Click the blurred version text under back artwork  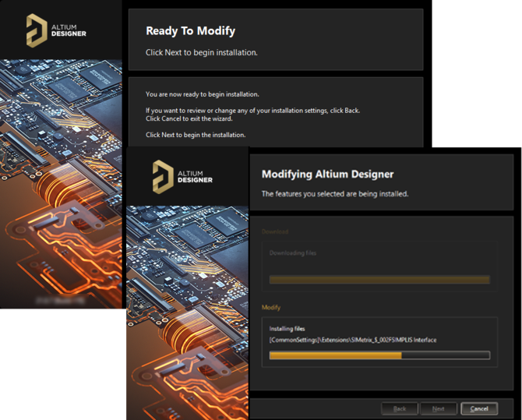tap(61, 299)
